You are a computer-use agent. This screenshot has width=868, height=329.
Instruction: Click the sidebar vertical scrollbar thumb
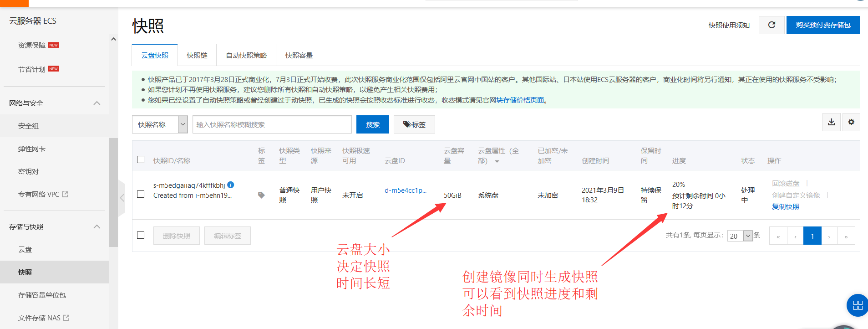pos(113,192)
